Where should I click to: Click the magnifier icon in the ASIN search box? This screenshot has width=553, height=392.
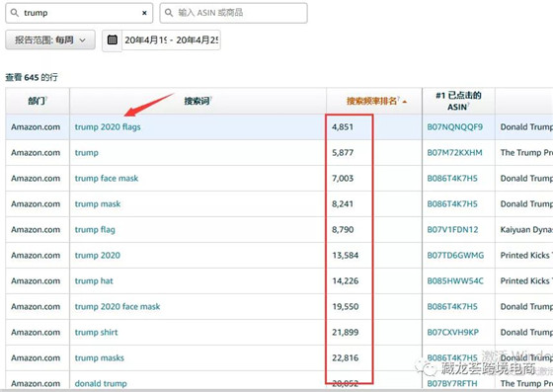(169, 13)
